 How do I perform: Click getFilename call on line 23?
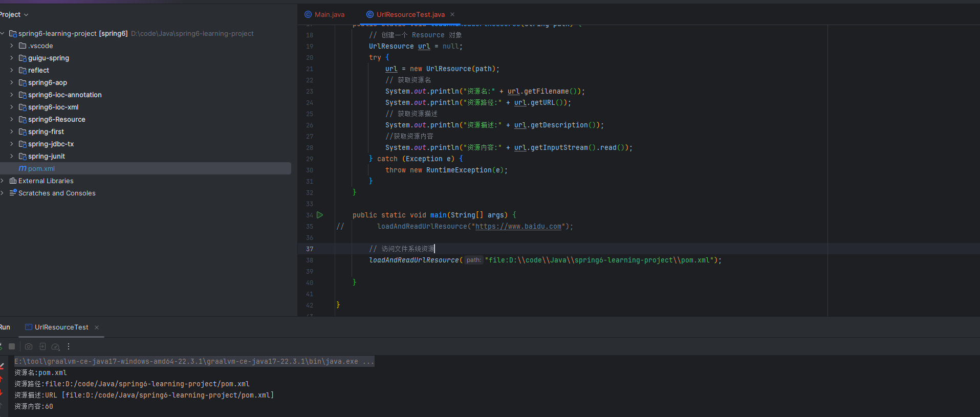click(x=547, y=91)
